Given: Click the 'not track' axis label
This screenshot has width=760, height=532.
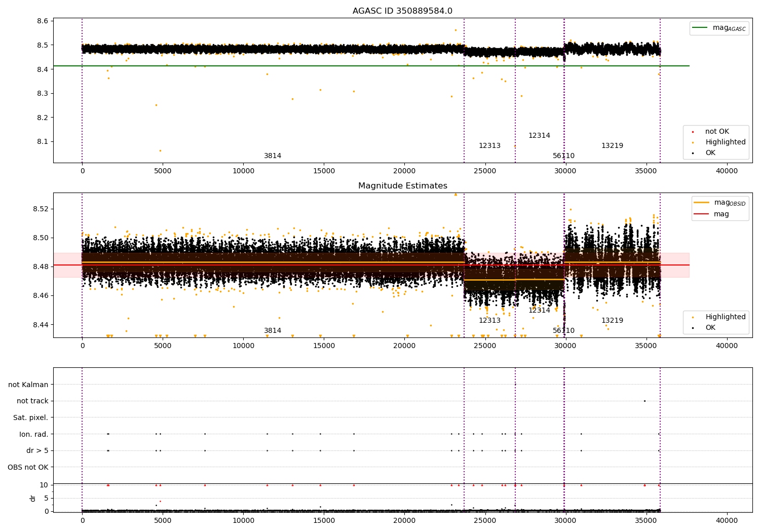Looking at the screenshot, I should point(32,401).
